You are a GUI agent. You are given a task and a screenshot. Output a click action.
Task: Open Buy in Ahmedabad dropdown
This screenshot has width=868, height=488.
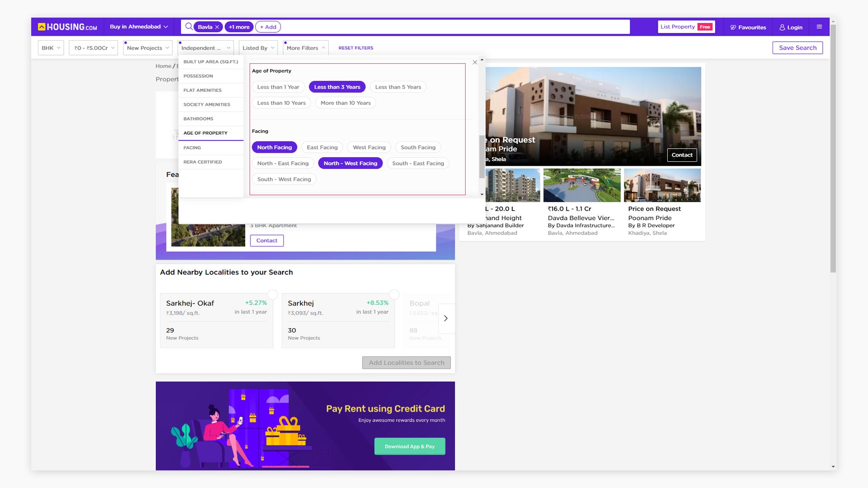pos(139,27)
